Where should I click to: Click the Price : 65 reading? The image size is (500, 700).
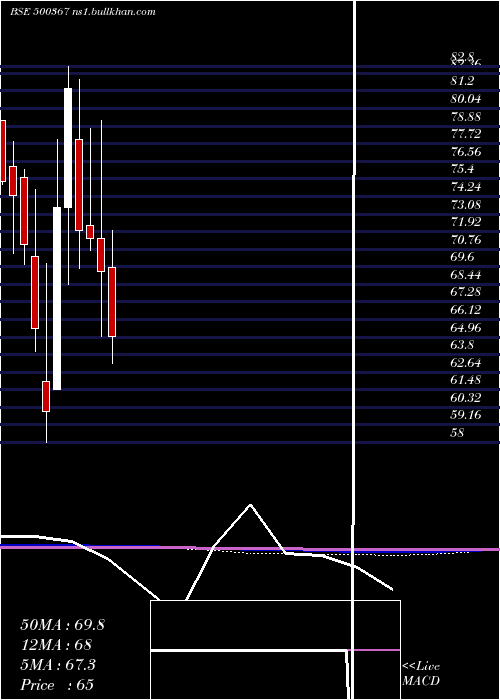(57, 685)
